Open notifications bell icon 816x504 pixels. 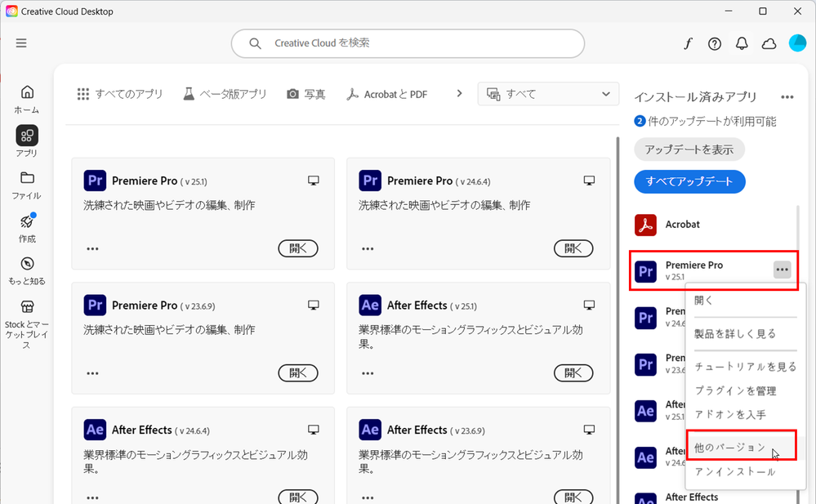pyautogui.click(x=742, y=44)
